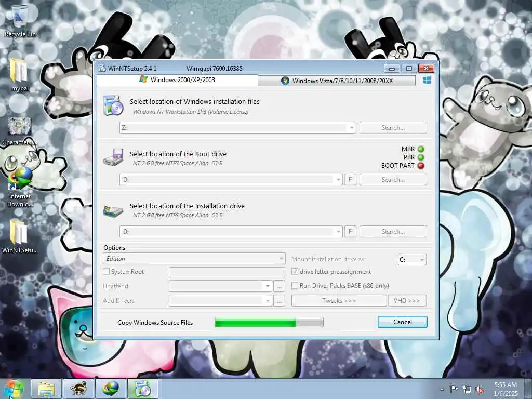Screen dimensions: 532x399
Task: Open Internet Download Manager taskbar icon
Action: [x=111, y=389]
